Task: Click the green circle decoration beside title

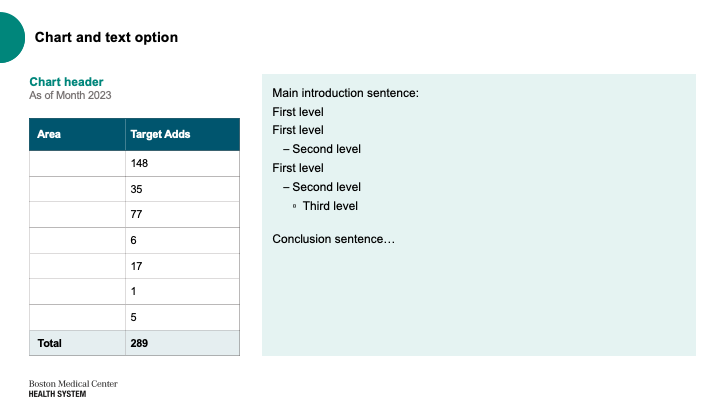Action: tap(11, 38)
